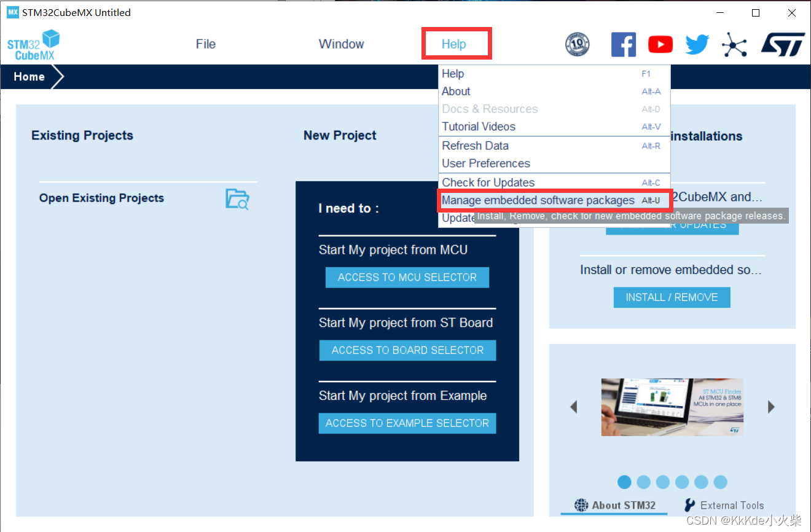
Task: Select the first carousel dot indicator
Action: (x=624, y=482)
